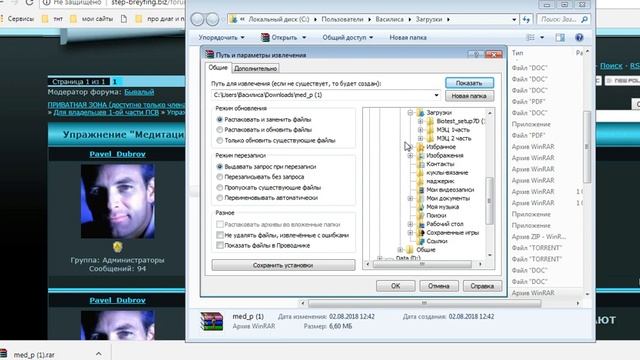This screenshot has width=640, height=360.
Task: Click Открыть in Explorer toolbar
Action: 284,38
